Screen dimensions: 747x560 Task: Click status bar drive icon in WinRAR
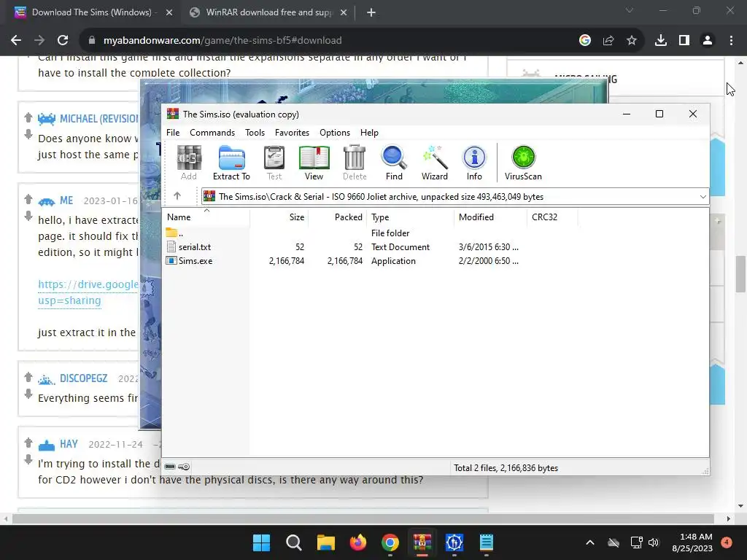[x=170, y=467]
